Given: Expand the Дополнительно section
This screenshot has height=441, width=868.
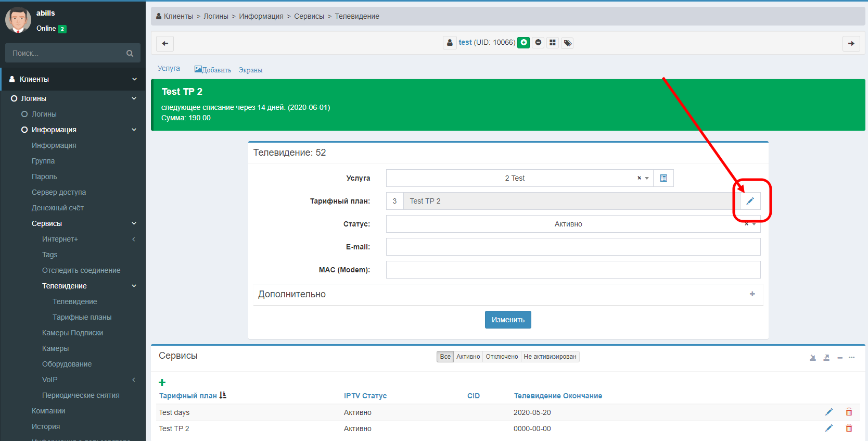Looking at the screenshot, I should (752, 294).
